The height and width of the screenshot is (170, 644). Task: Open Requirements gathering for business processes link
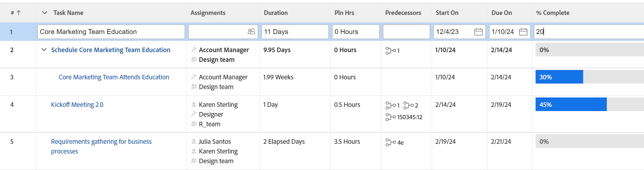[101, 146]
